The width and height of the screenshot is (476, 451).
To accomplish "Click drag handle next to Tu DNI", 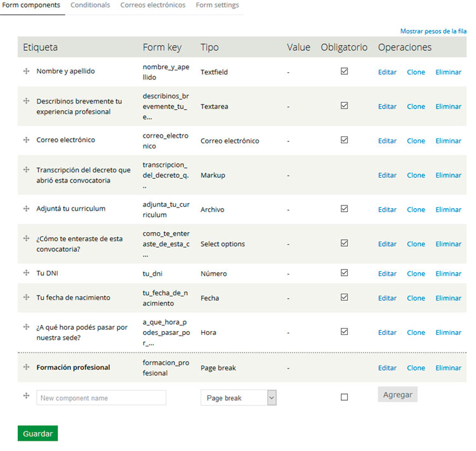I will pyautogui.click(x=26, y=273).
